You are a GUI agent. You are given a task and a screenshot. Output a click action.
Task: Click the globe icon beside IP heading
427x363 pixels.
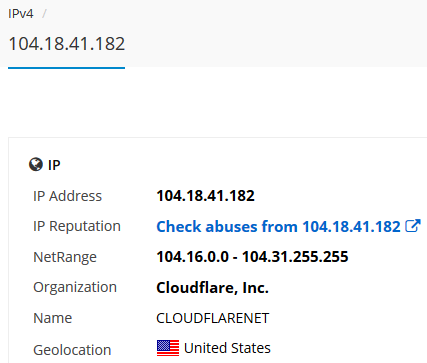(x=36, y=165)
